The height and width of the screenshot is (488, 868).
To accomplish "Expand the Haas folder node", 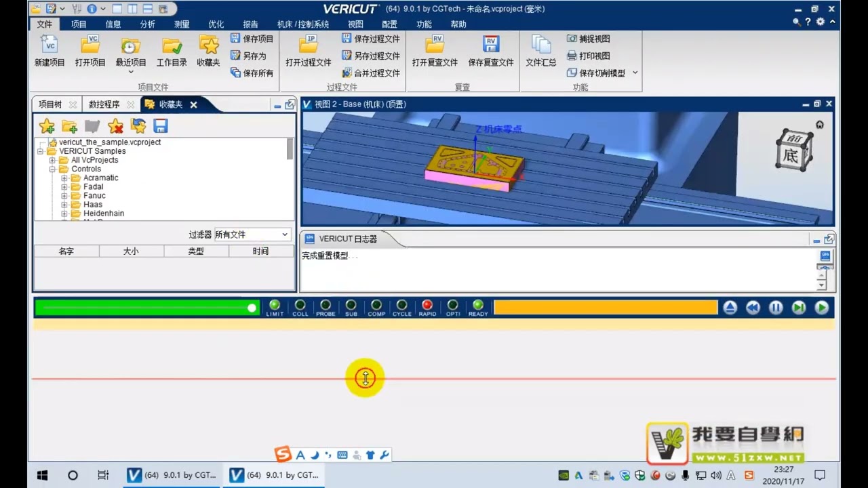I will tap(64, 204).
